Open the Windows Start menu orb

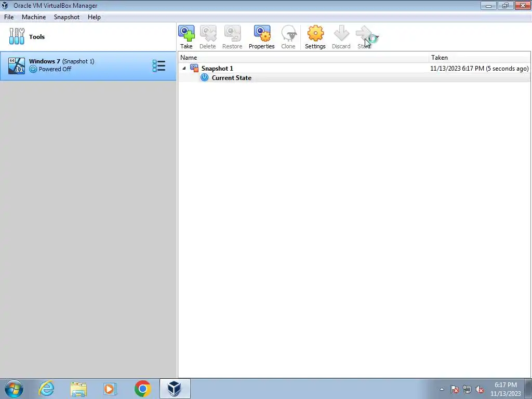click(14, 389)
